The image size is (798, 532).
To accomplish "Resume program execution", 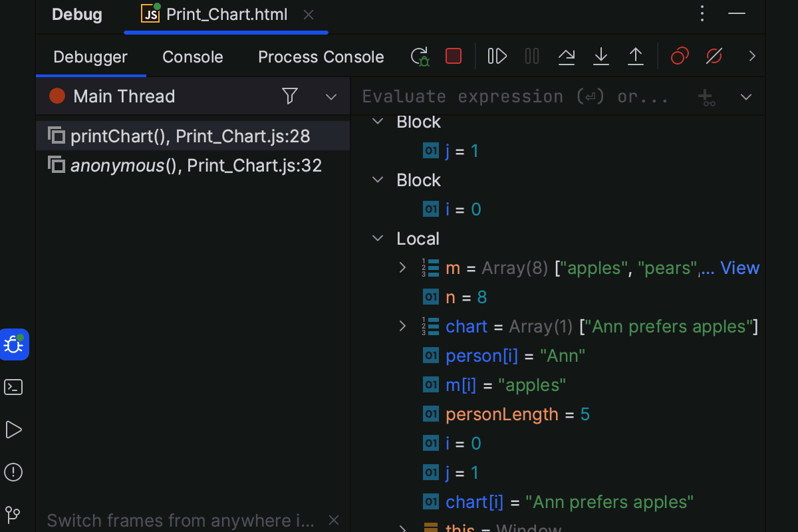I will click(x=497, y=56).
